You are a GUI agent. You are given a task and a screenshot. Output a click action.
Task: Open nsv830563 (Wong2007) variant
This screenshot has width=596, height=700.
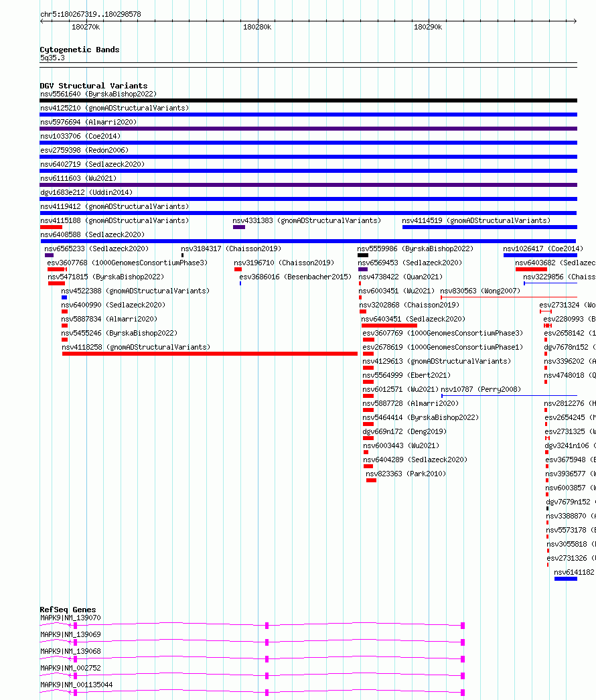point(480,291)
